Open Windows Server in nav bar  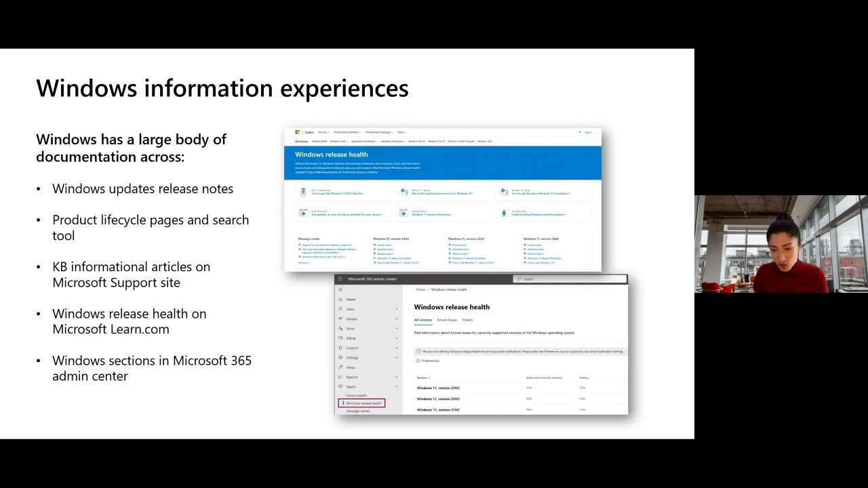(x=417, y=142)
